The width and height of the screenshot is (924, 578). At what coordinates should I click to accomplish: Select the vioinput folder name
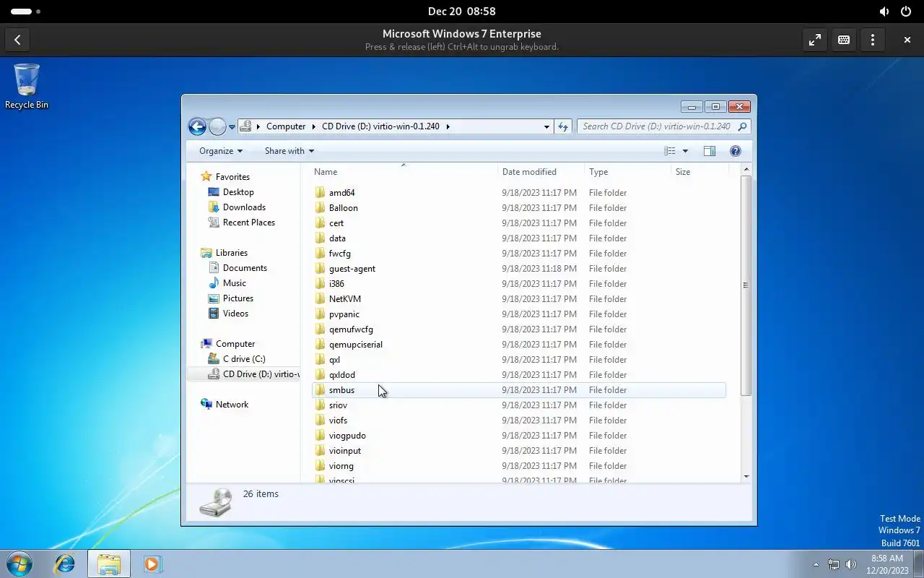pos(345,451)
